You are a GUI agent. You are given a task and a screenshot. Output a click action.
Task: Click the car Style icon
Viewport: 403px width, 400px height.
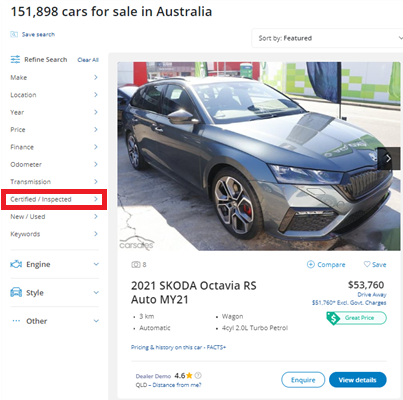click(x=16, y=292)
